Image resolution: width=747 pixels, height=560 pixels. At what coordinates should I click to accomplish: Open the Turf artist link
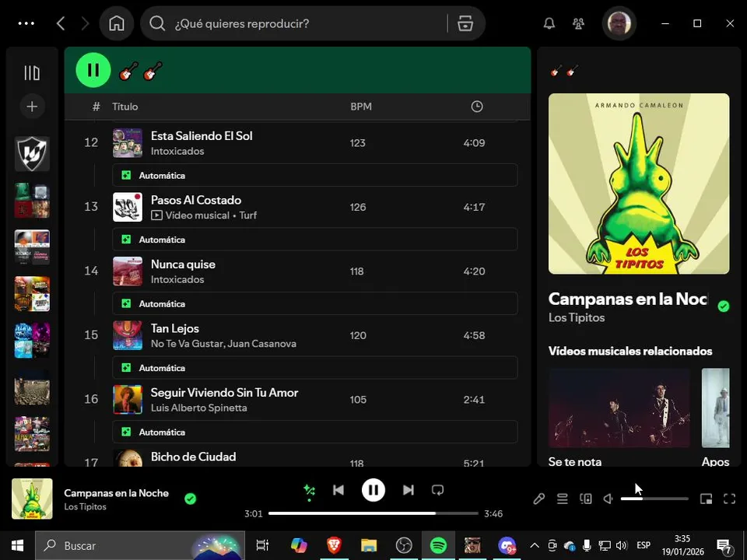(247, 215)
